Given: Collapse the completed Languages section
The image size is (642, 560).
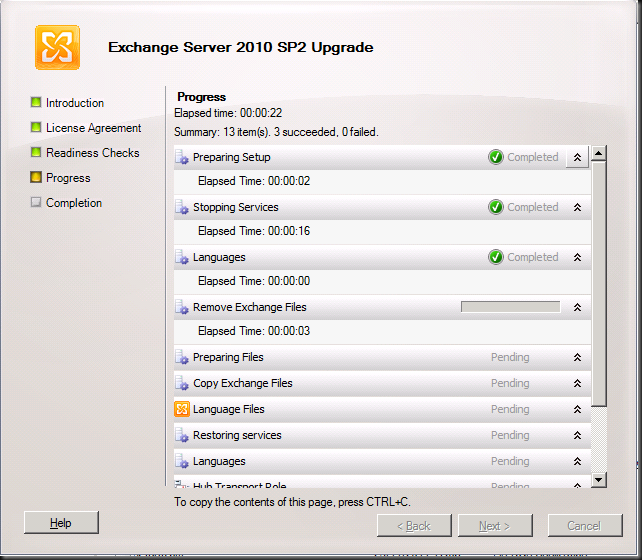Looking at the screenshot, I should (x=577, y=257).
